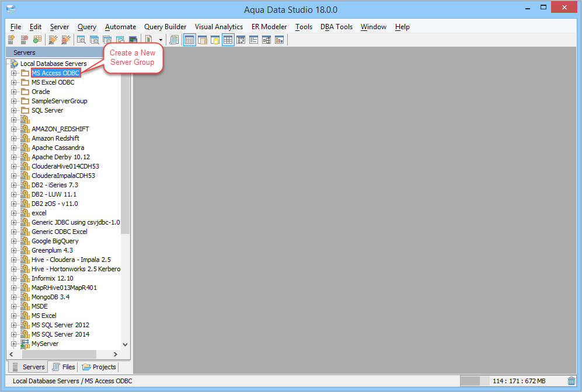The height and width of the screenshot is (392, 582).
Task: Click the MSDE server icon
Action: [25, 306]
